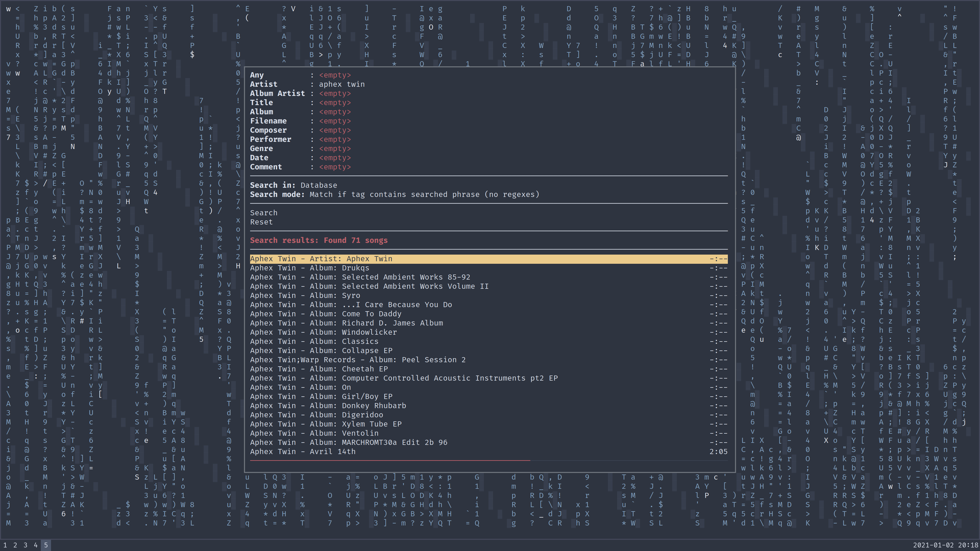Switch to workspace 3

pos(26,545)
